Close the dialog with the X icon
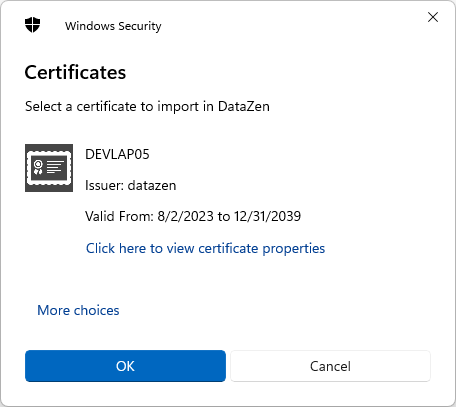This screenshot has height=407, width=456. pos(433,17)
